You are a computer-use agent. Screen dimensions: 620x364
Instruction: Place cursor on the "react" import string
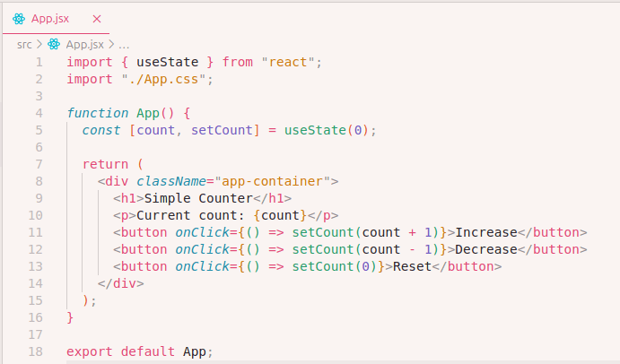pyautogui.click(x=287, y=62)
